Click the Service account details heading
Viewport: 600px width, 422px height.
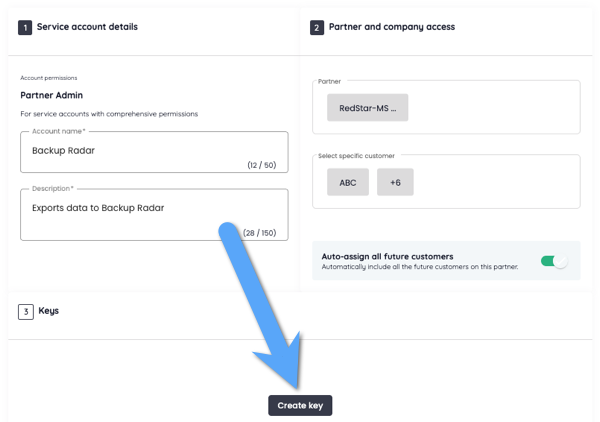click(x=87, y=27)
